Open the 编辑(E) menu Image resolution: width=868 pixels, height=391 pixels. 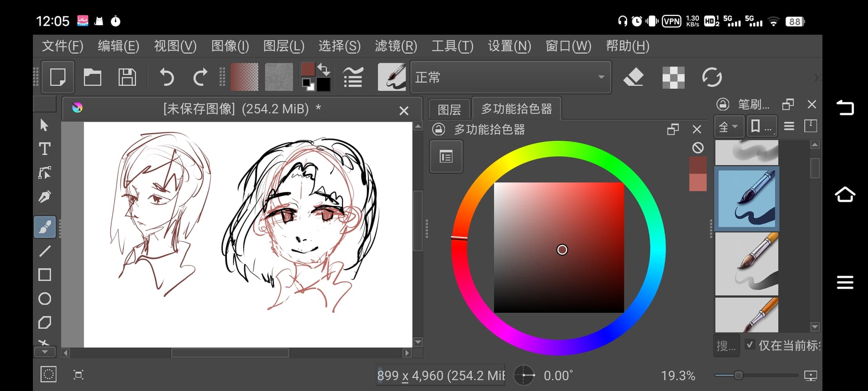[x=118, y=46]
